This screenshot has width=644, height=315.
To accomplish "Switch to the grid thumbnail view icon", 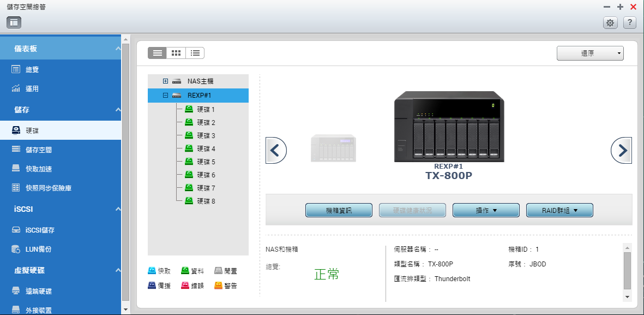I will pyautogui.click(x=176, y=53).
